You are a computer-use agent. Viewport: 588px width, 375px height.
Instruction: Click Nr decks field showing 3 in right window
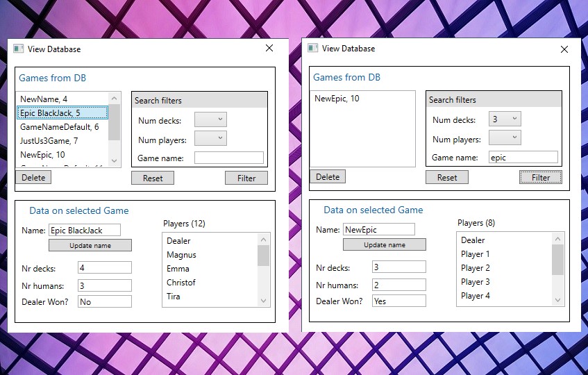coord(399,267)
